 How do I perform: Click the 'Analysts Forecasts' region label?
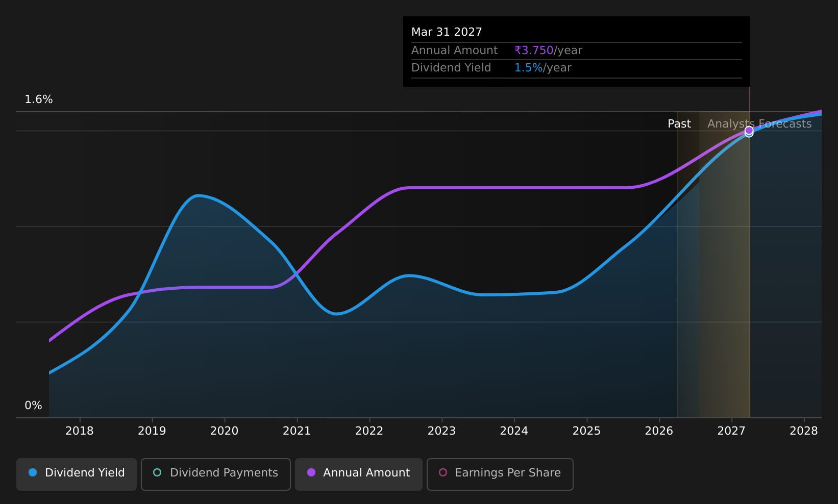[759, 124]
